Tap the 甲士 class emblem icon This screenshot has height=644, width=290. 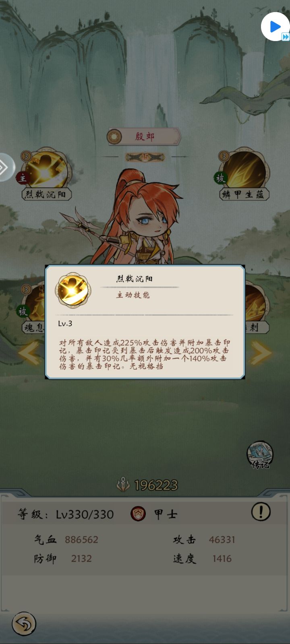(x=138, y=514)
